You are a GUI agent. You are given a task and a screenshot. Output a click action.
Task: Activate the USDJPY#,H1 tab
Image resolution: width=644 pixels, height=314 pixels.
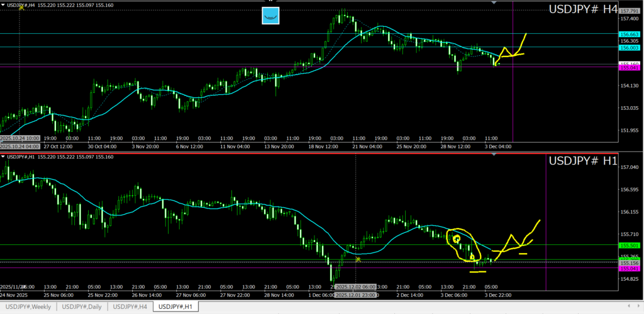coord(175,306)
